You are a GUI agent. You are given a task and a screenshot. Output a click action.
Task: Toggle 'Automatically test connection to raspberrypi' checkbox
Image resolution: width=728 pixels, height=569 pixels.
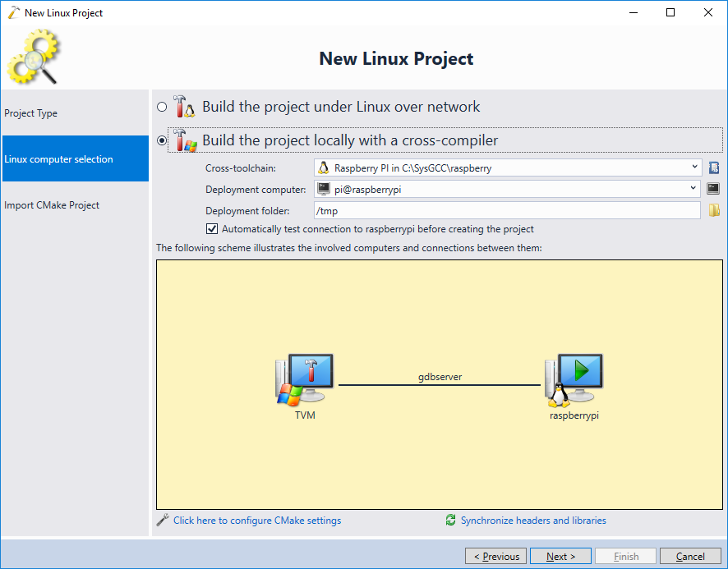212,229
